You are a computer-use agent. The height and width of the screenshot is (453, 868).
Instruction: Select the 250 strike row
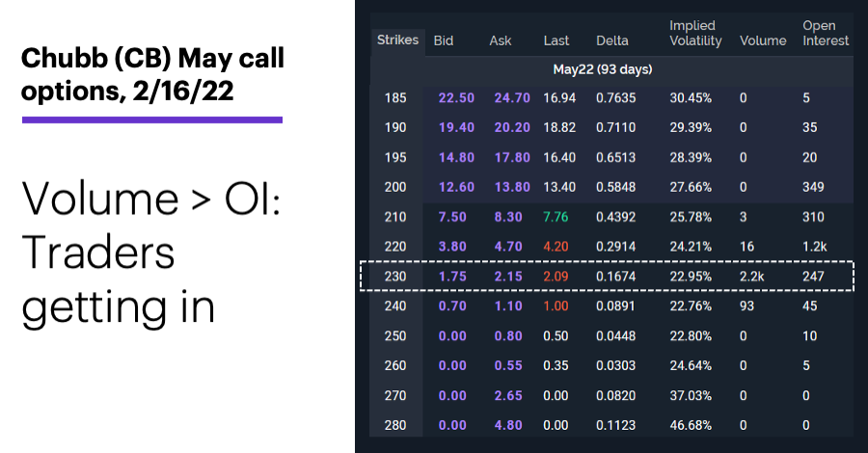(x=611, y=335)
